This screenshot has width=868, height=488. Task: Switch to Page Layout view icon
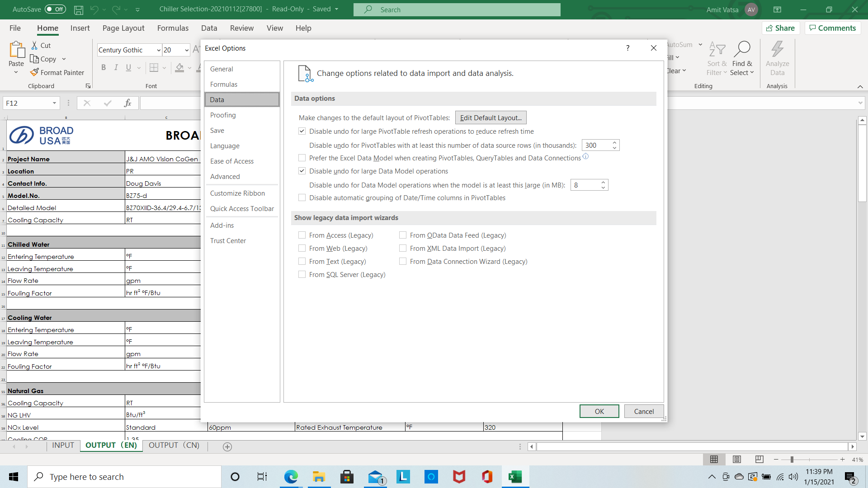[737, 459]
